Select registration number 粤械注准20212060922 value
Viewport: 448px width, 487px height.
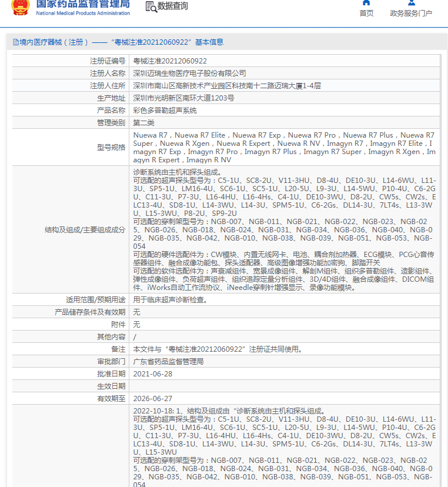[x=170, y=61]
